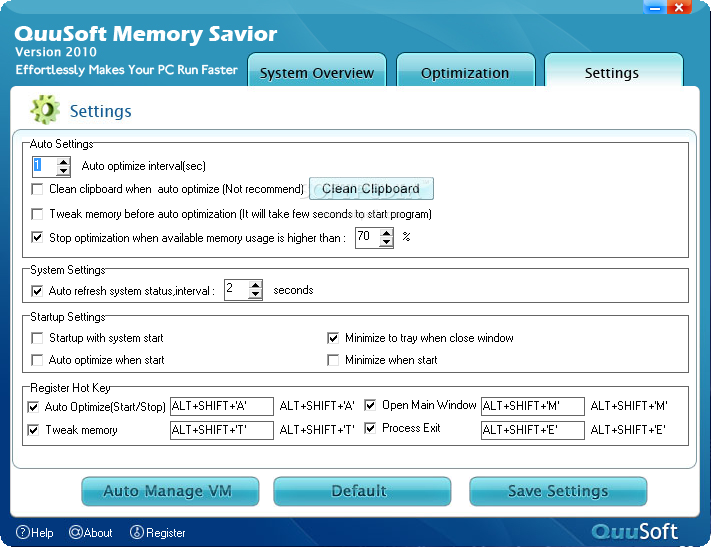Screen dimensions: 711x547
Task: Enable Tweak memory before auto optimization
Action: (37, 214)
